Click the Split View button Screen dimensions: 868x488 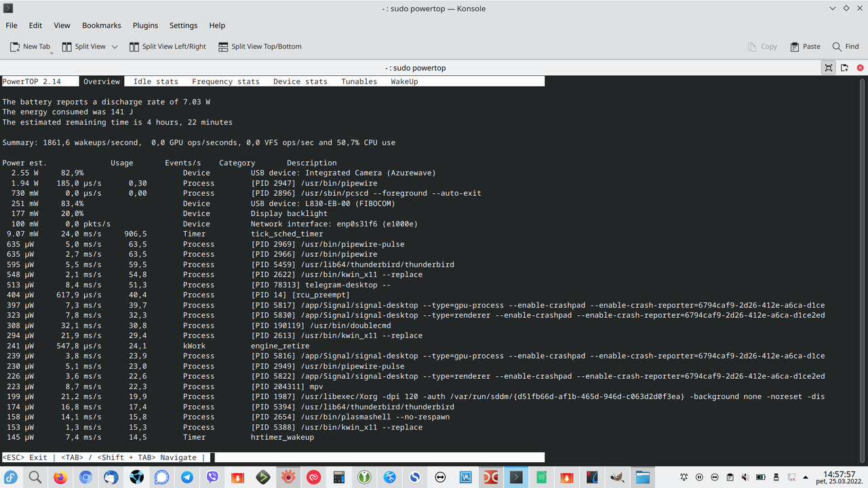[x=84, y=47]
